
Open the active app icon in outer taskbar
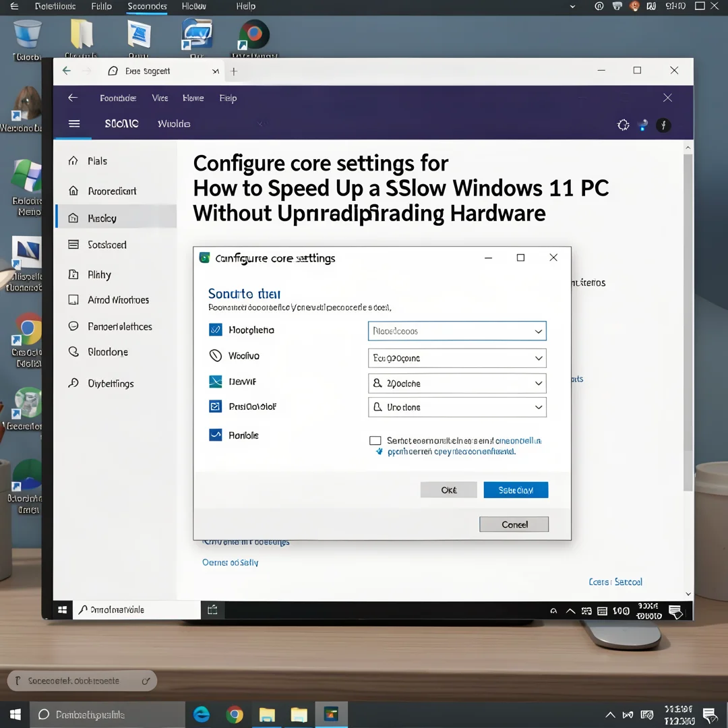(x=331, y=715)
